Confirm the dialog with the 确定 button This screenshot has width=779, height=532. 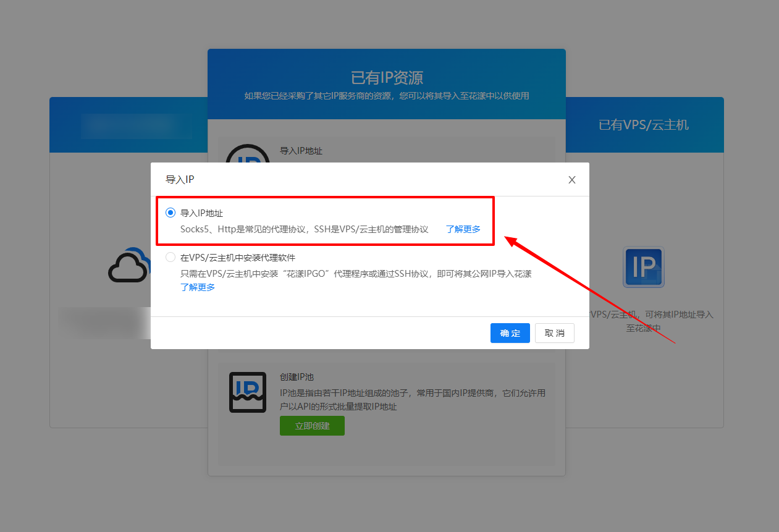click(510, 333)
